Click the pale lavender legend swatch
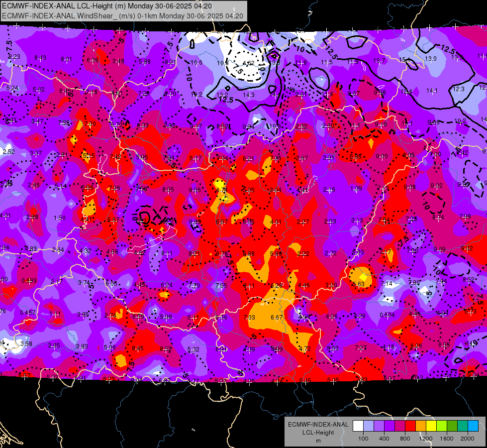Screen dimensions: 487x448 tap(368, 426)
